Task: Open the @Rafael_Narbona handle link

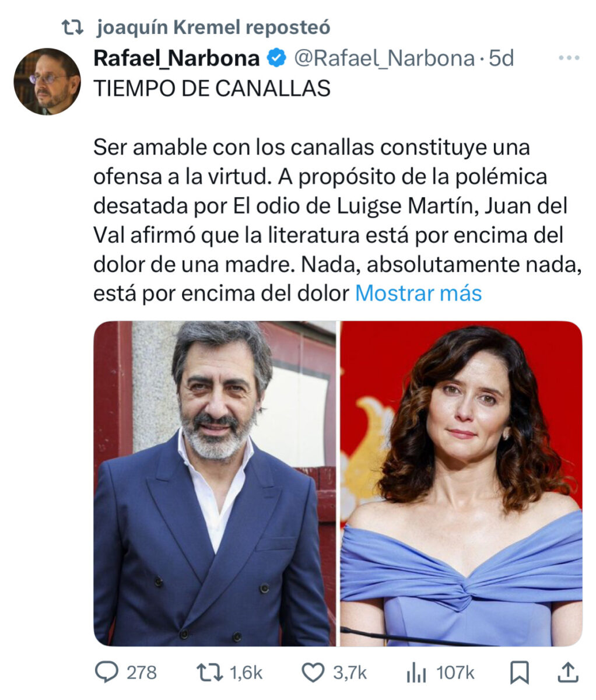Action: pyautogui.click(x=384, y=58)
